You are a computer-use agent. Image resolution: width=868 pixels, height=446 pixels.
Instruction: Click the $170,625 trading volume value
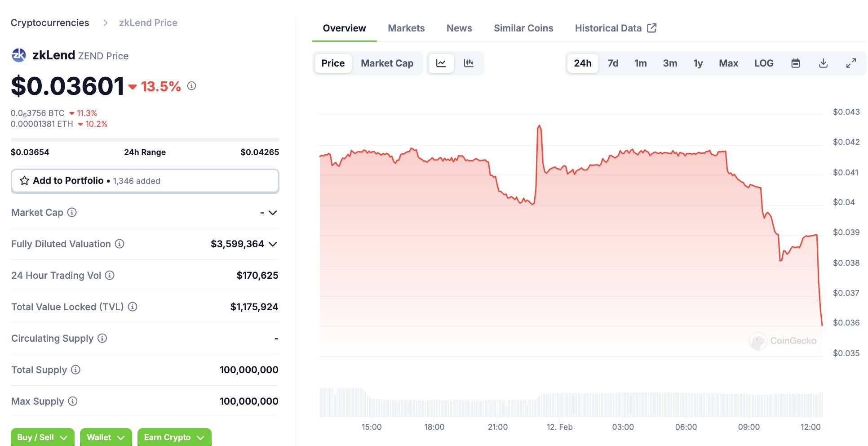click(x=257, y=276)
